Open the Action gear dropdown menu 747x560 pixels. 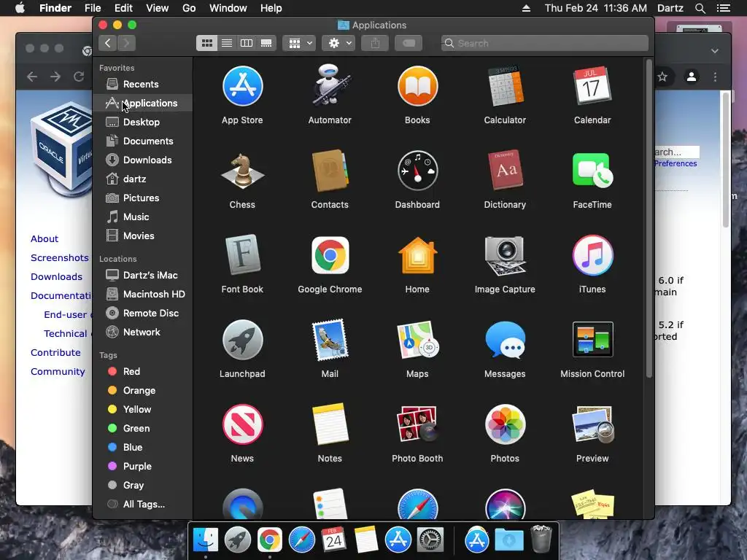coord(338,43)
